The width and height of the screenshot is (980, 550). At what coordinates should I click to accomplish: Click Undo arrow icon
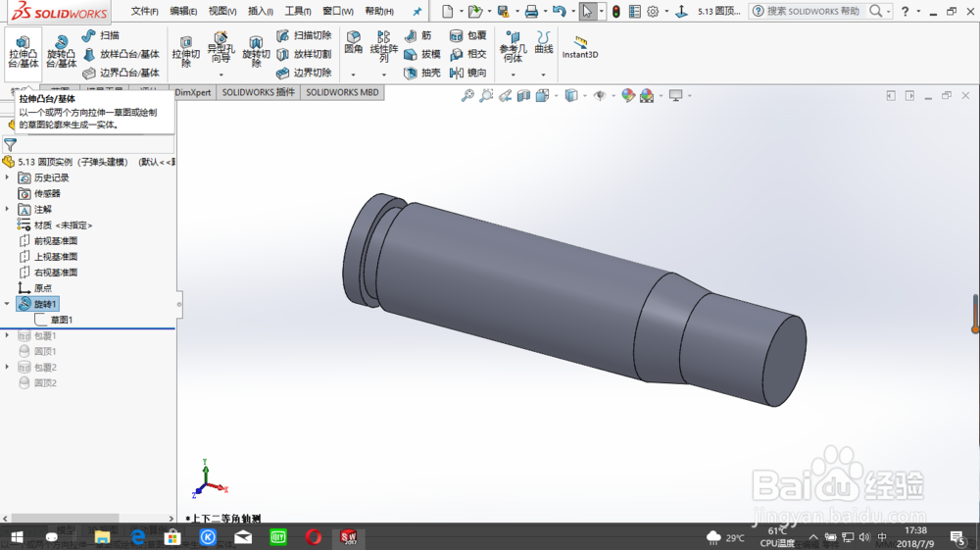560,11
